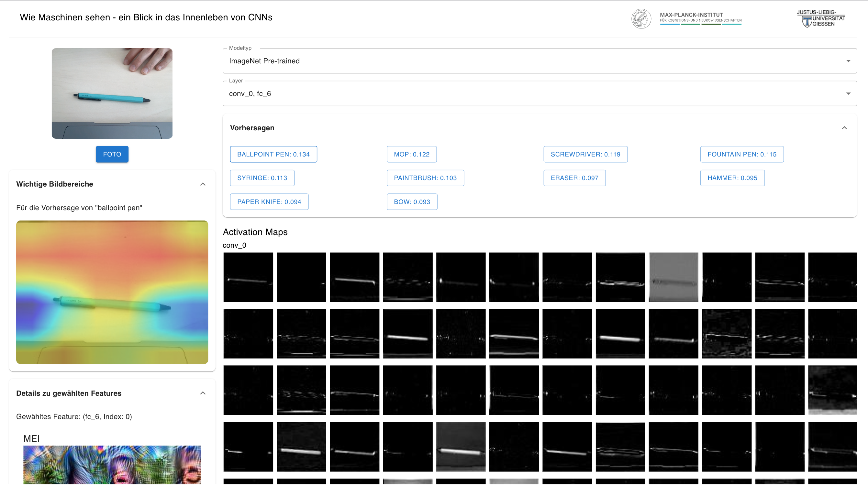
Task: Click the Max-Planck-Institut logo
Action: 686,19
